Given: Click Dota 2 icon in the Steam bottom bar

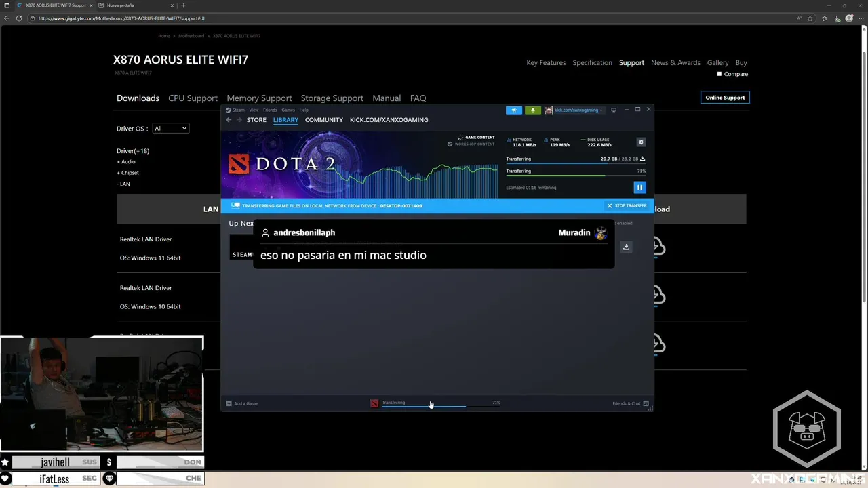Looking at the screenshot, I should (x=374, y=403).
